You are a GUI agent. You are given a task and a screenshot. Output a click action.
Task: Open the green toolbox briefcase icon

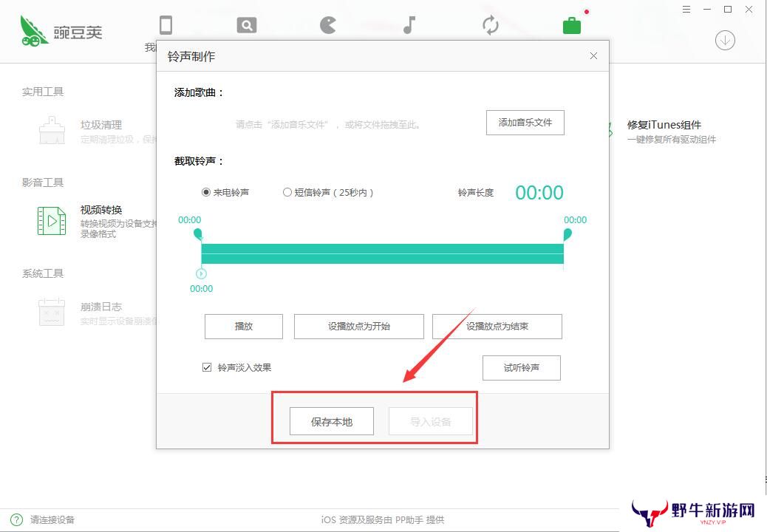[571, 25]
